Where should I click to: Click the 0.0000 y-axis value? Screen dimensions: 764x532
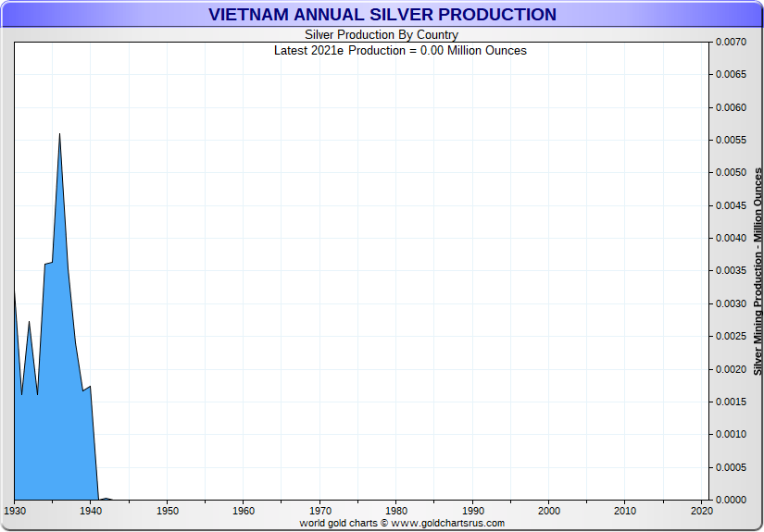coord(731,500)
